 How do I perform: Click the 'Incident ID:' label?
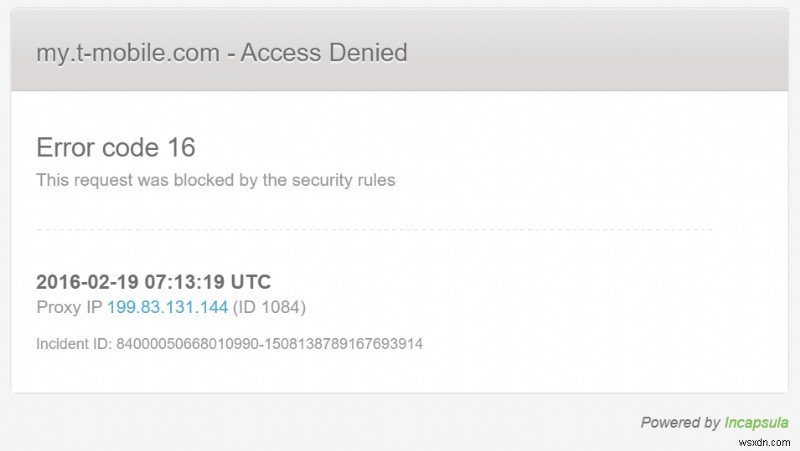click(x=74, y=343)
